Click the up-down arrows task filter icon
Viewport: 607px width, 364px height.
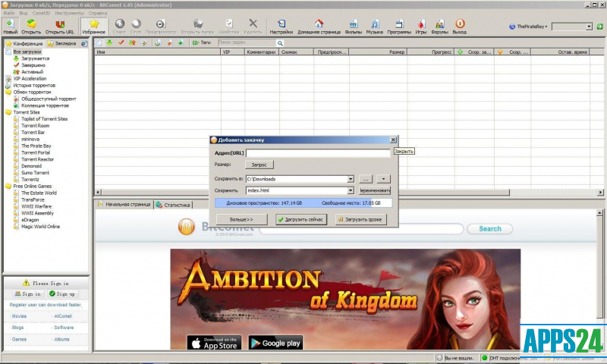coord(132,42)
